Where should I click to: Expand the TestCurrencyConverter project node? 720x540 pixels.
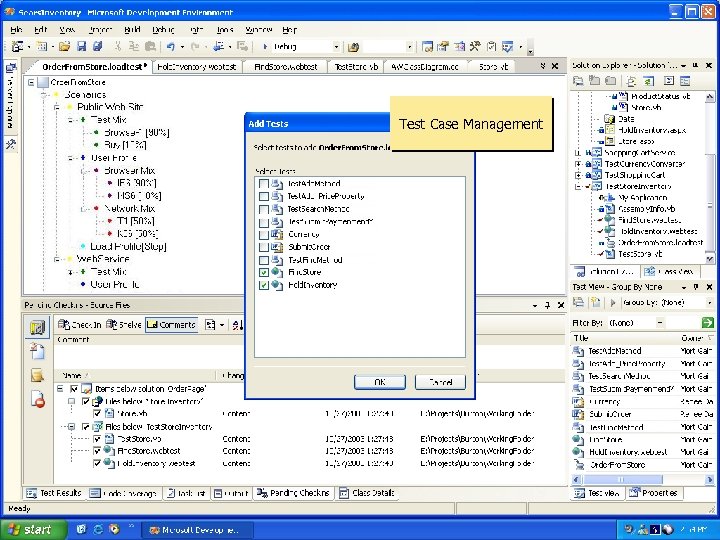click(x=578, y=163)
